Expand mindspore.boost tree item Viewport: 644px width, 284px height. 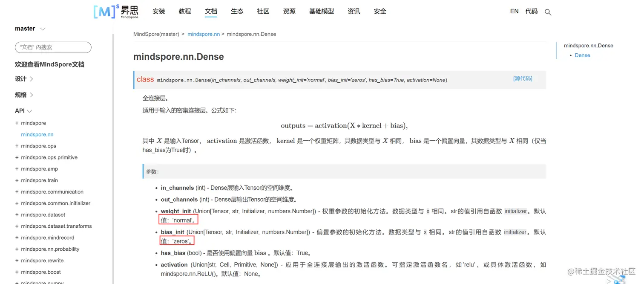coord(17,272)
